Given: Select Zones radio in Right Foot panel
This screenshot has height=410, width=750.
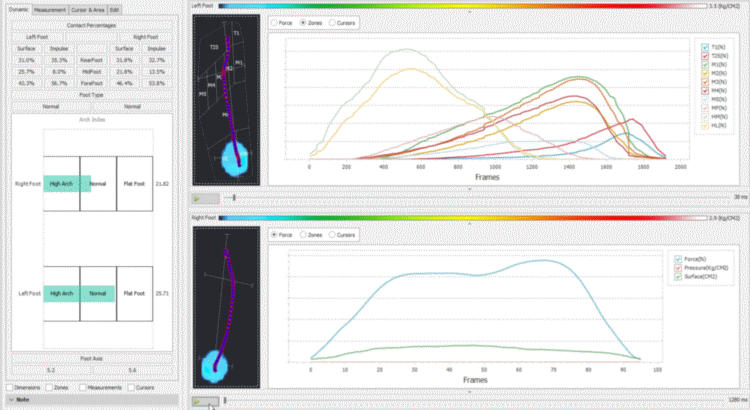Looking at the screenshot, I should click(x=303, y=235).
